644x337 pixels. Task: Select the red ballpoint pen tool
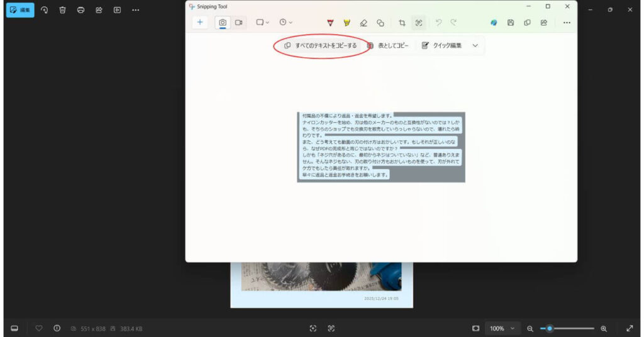coord(330,23)
